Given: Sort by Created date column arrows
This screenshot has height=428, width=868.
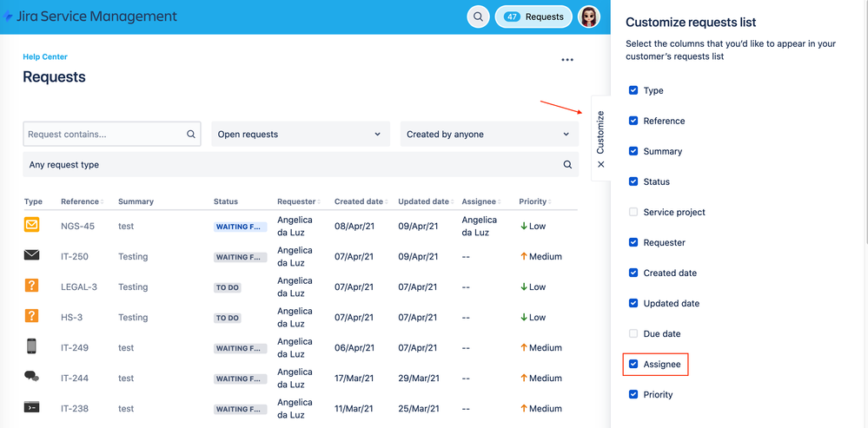Looking at the screenshot, I should click(387, 201).
